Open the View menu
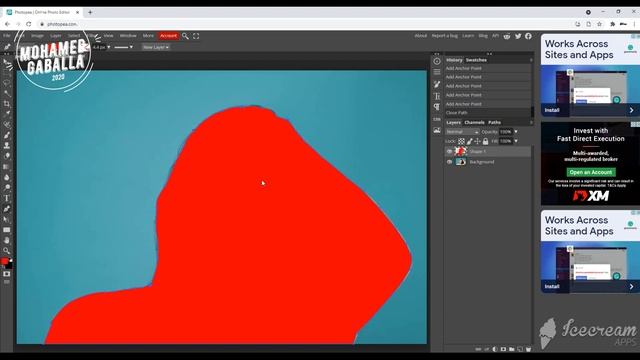The width and height of the screenshot is (640, 360). (108, 36)
